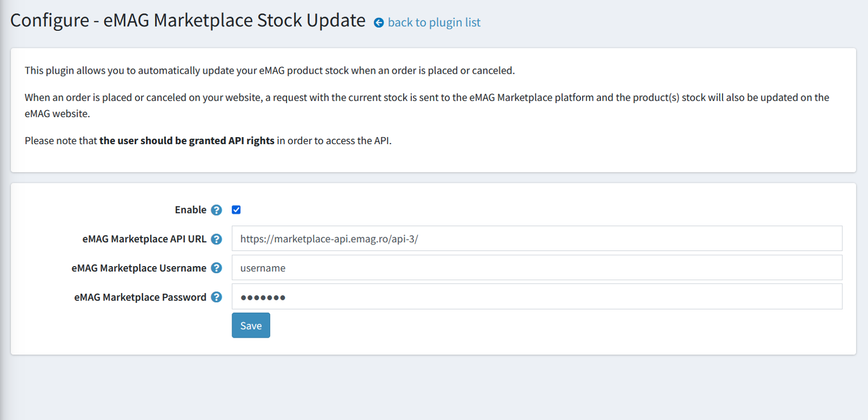The width and height of the screenshot is (868, 420).
Task: Click the eMAG Marketplace Password label
Action: [140, 298]
